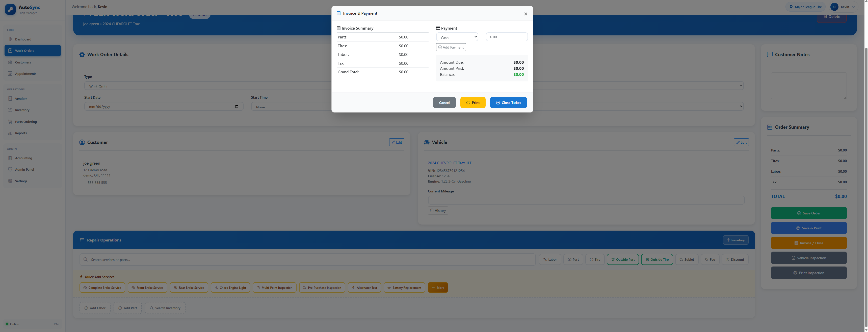868x332 pixels.
Task: Click the AutoSync wrench logo
Action: coord(10,9)
